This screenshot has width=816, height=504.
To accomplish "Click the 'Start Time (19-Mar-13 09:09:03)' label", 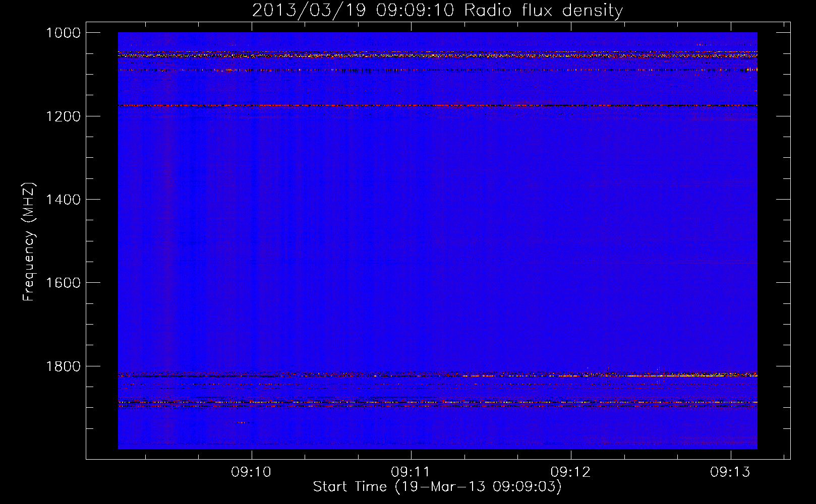I will pyautogui.click(x=437, y=487).
